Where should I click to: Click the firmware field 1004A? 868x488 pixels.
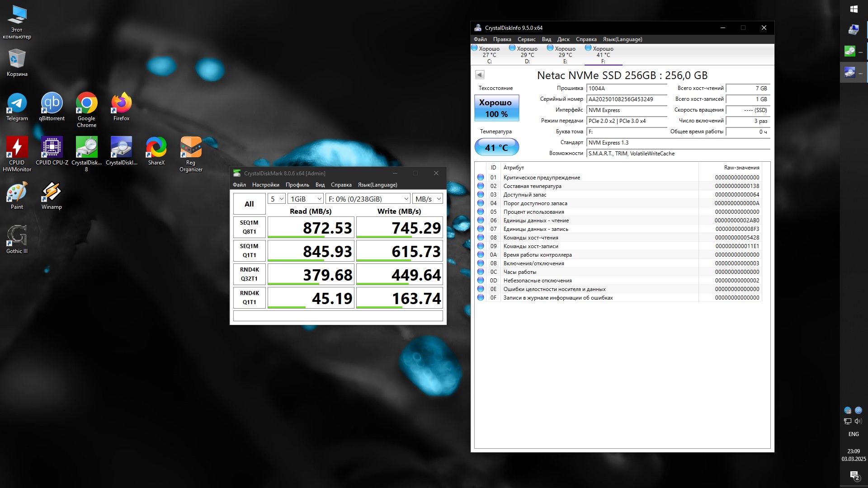(x=627, y=89)
